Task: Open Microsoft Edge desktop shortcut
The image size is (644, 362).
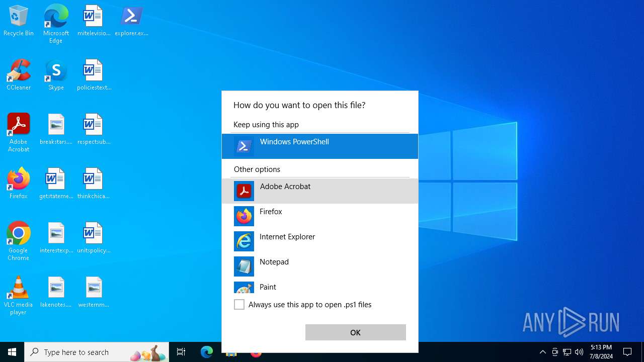Action: tap(56, 24)
